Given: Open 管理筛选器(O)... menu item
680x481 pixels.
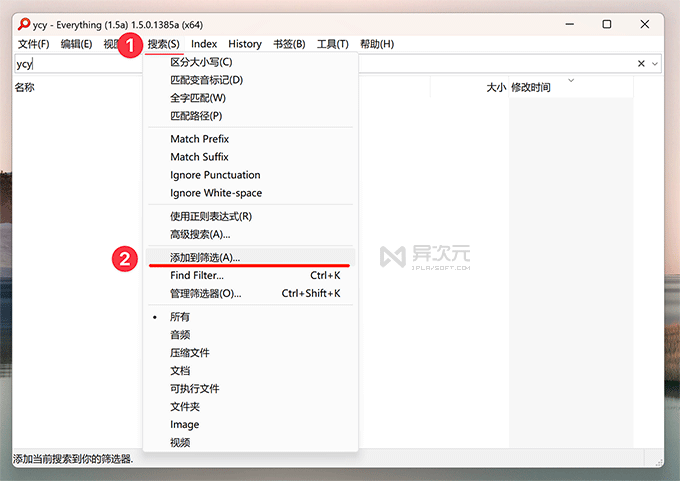Looking at the screenshot, I should [x=205, y=293].
